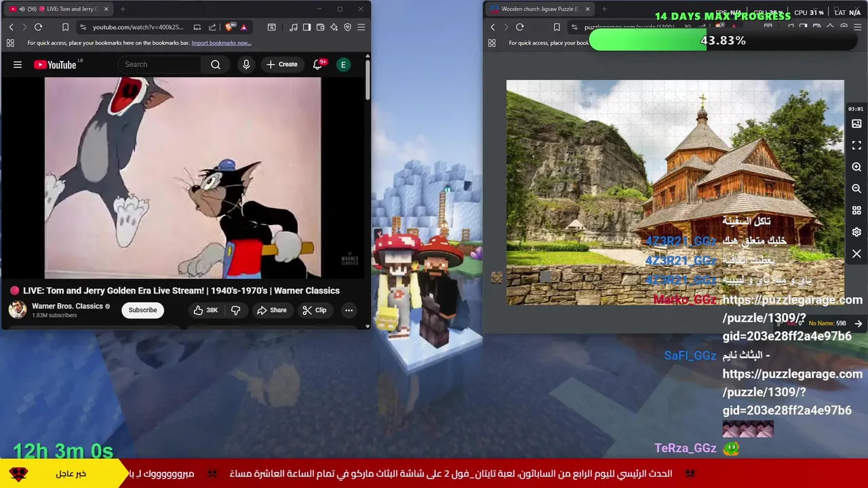Click share icon in YouTube address bar
This screenshot has width=868, height=488.
(212, 27)
